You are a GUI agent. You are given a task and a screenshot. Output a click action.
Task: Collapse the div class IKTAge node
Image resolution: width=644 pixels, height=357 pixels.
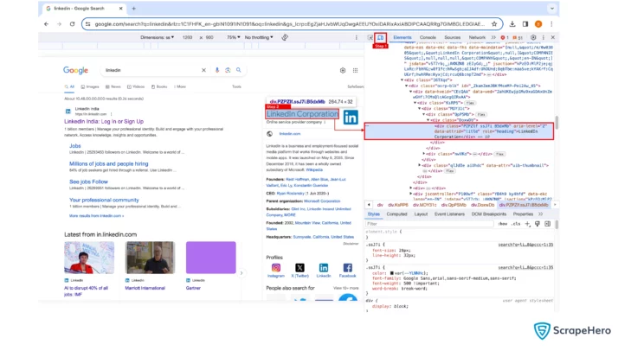click(402, 80)
